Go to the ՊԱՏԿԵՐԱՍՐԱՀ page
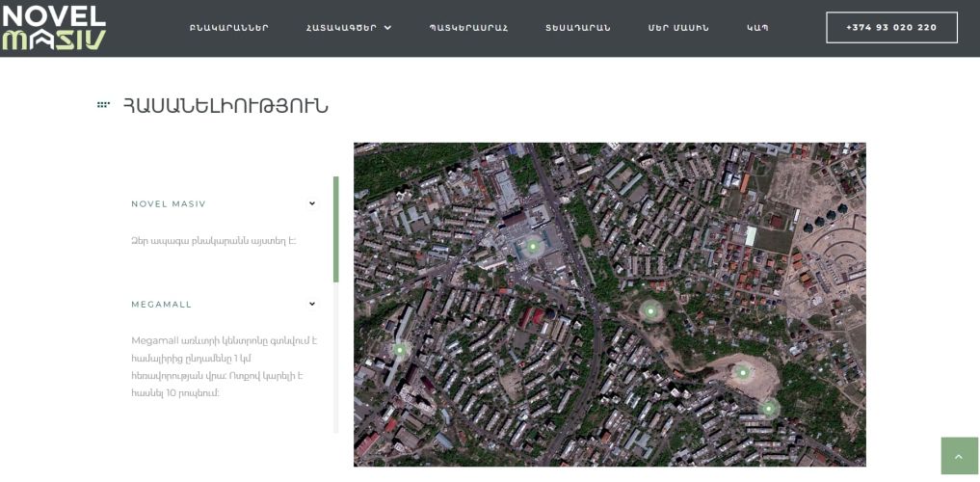 [468, 28]
